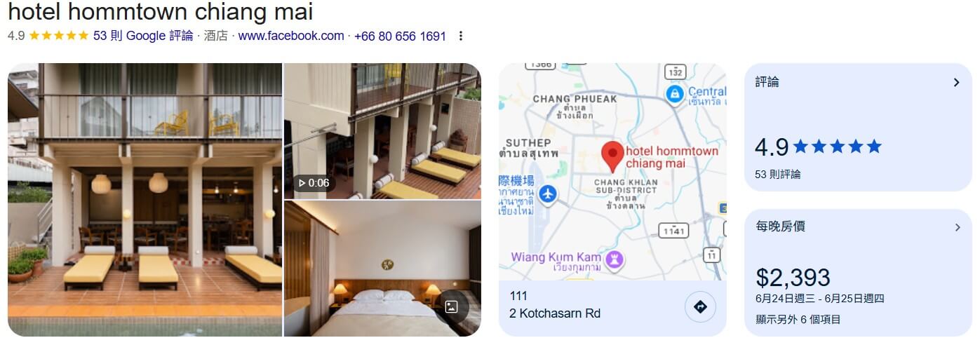This screenshot has width=980, height=345.
Task: Click the airport icon on the map
Action: [x=548, y=193]
